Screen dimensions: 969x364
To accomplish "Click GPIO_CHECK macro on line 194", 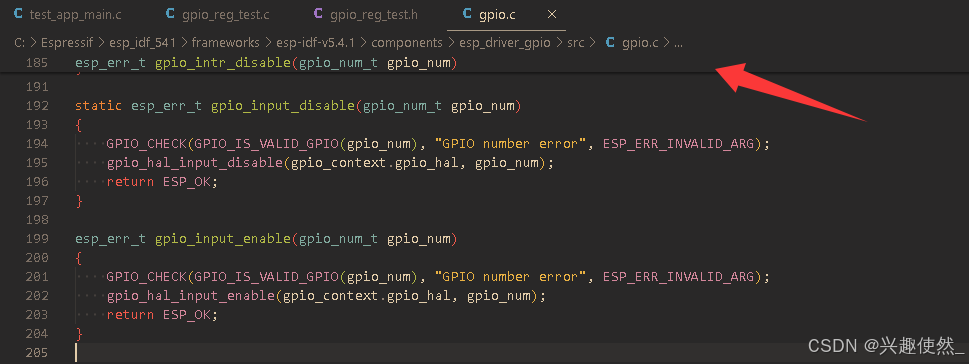I will tap(146, 144).
